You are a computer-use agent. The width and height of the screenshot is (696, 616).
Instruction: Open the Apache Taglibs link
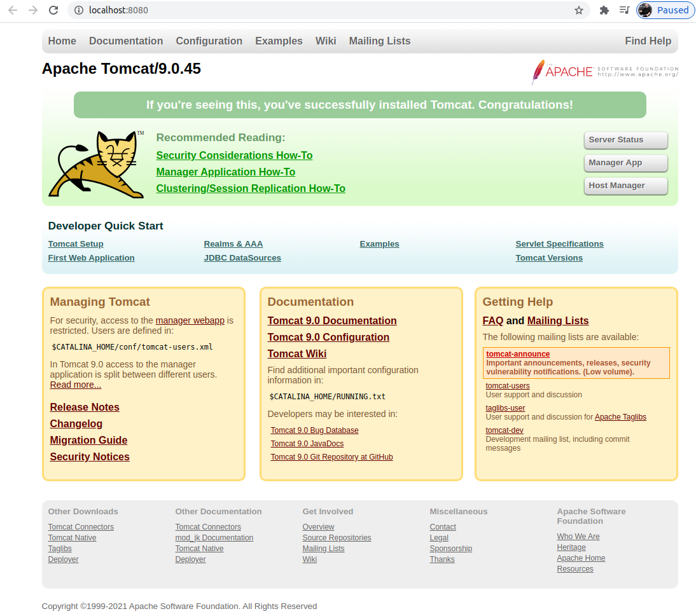(x=620, y=417)
